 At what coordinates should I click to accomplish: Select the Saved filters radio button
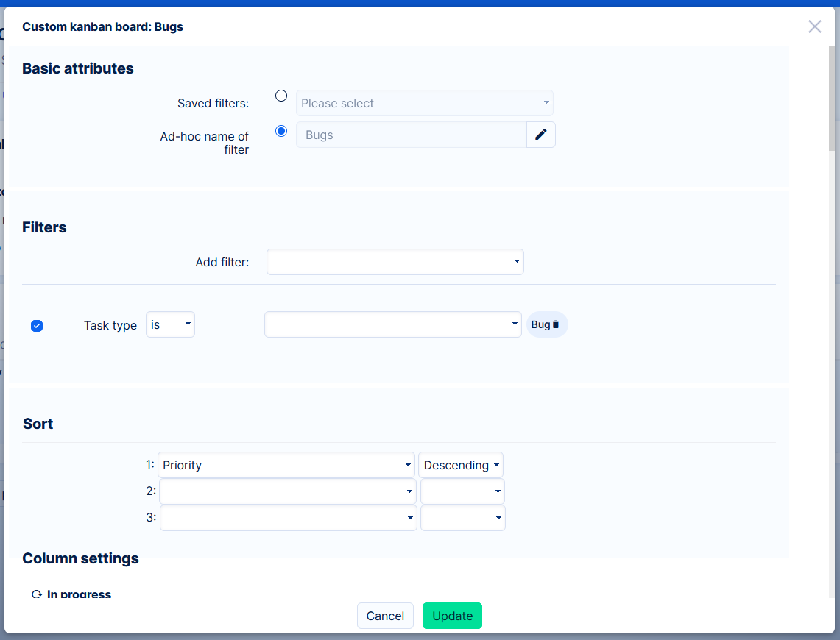click(x=280, y=96)
